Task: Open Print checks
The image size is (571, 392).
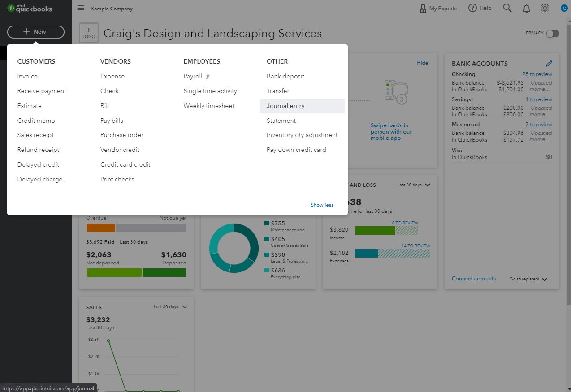Action: pyautogui.click(x=117, y=179)
